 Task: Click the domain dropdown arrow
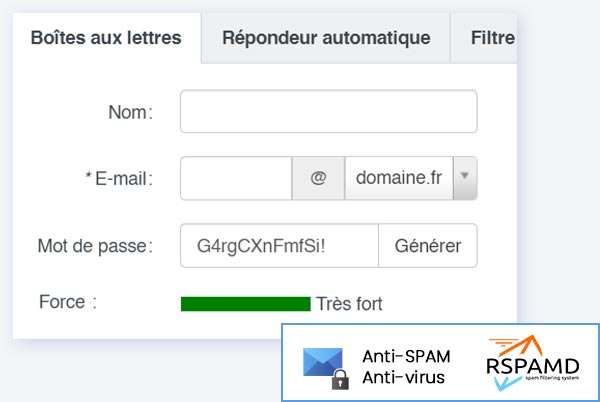(465, 177)
